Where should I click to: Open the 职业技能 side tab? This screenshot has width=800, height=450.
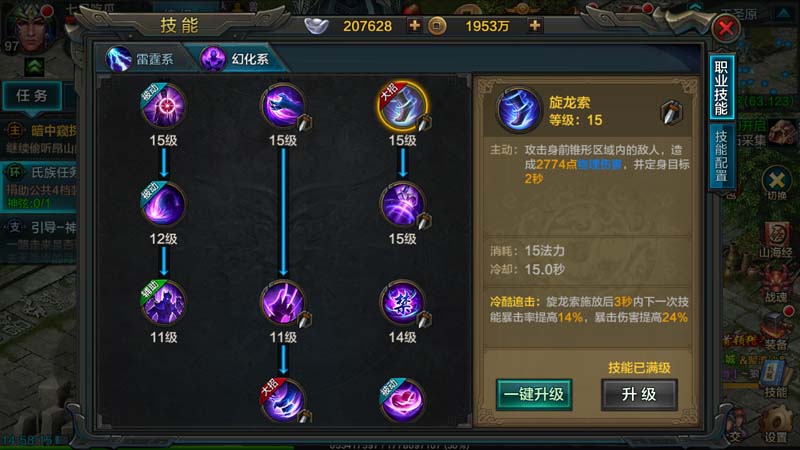tap(721, 88)
